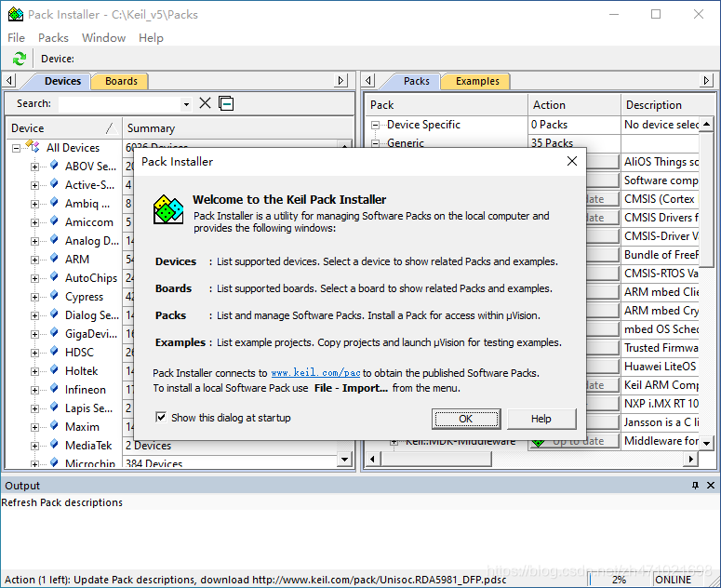The image size is (721, 588).
Task: Click the Packs list scroll down arrow
Action: point(706,443)
